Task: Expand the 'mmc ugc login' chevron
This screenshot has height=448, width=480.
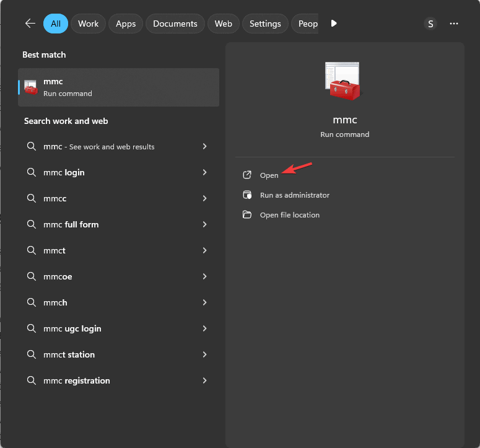Action: [x=204, y=328]
